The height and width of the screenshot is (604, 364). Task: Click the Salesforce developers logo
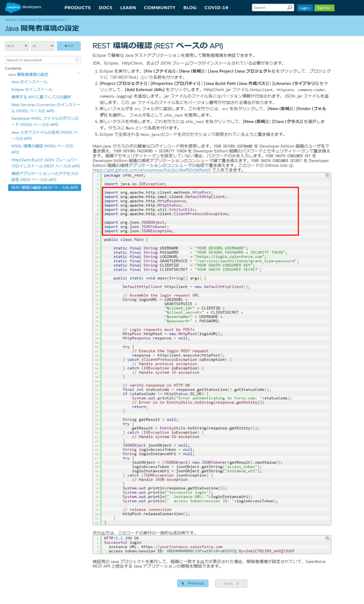tap(24, 8)
